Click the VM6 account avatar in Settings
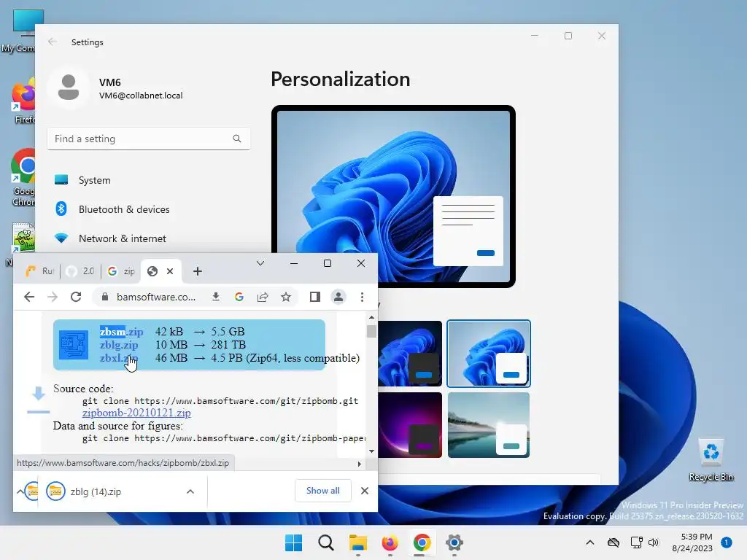Viewport: 747px width, 560px height. (x=69, y=88)
